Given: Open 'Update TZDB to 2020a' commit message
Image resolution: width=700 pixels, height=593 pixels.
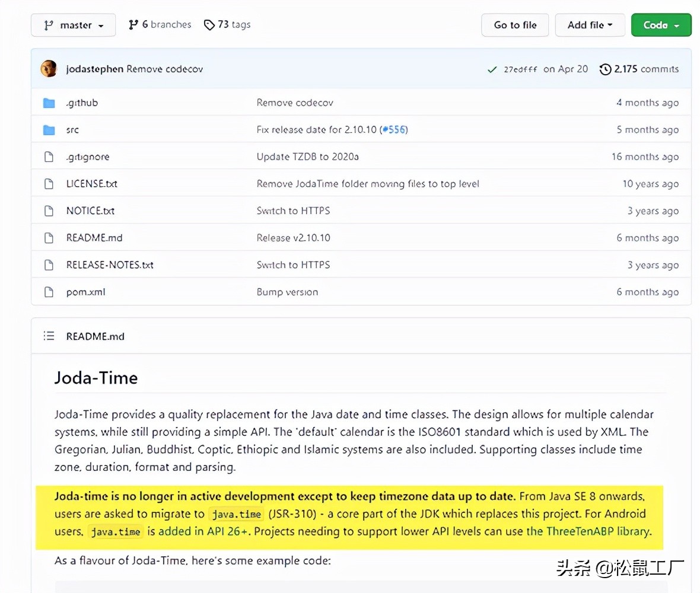Looking at the screenshot, I should coord(308,157).
